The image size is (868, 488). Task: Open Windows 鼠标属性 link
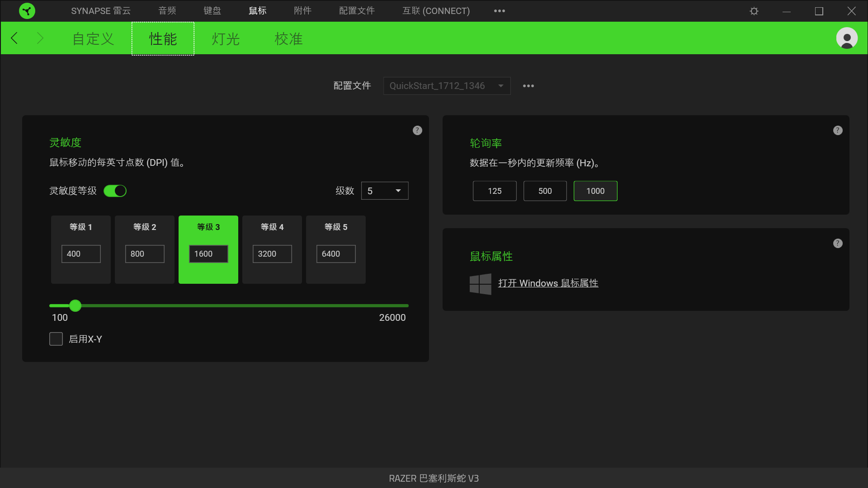[x=548, y=283]
